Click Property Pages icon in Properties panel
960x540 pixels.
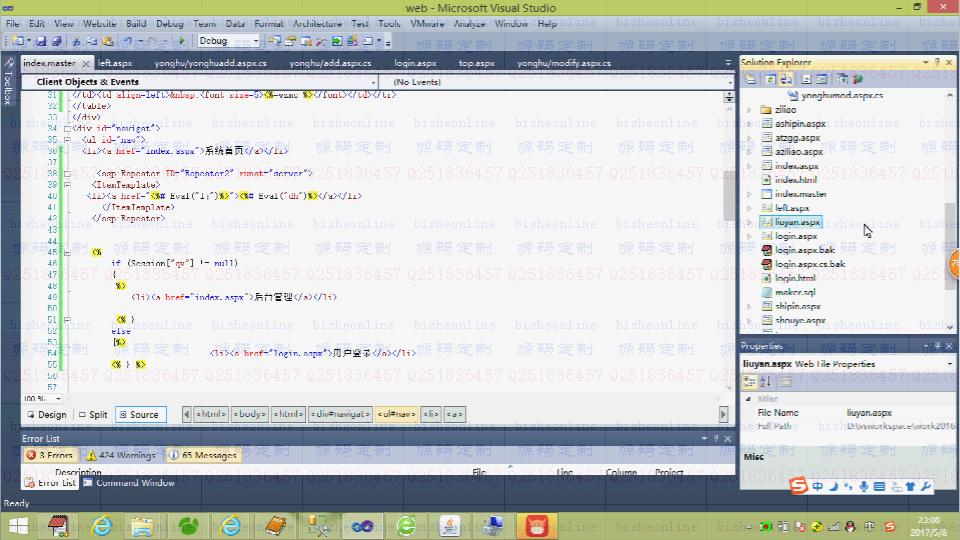pyautogui.click(x=786, y=382)
